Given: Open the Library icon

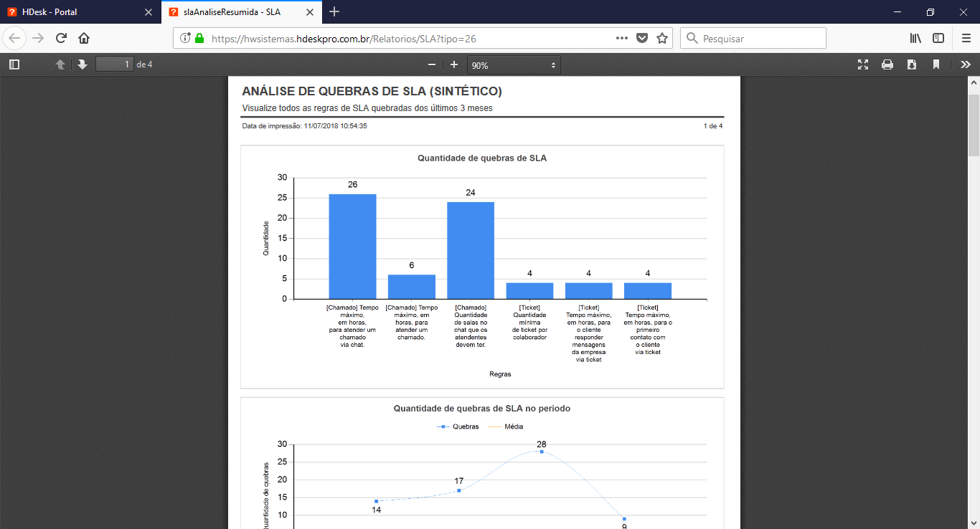Looking at the screenshot, I should coord(915,38).
